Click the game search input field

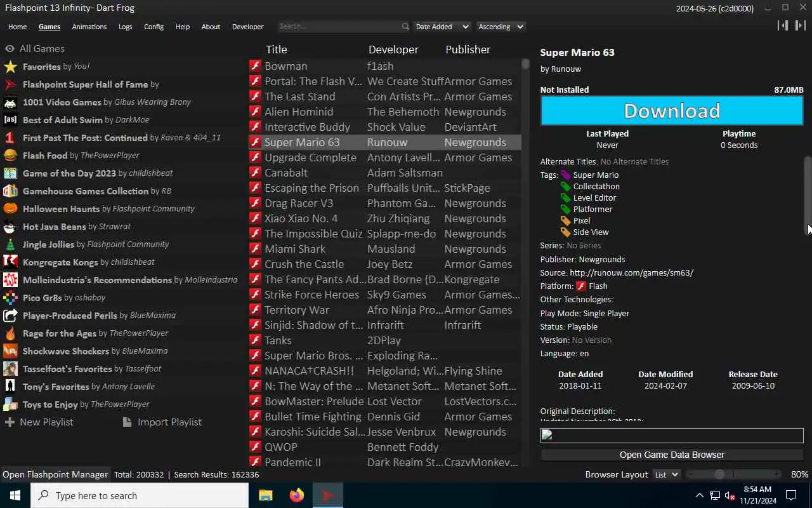tap(340, 27)
